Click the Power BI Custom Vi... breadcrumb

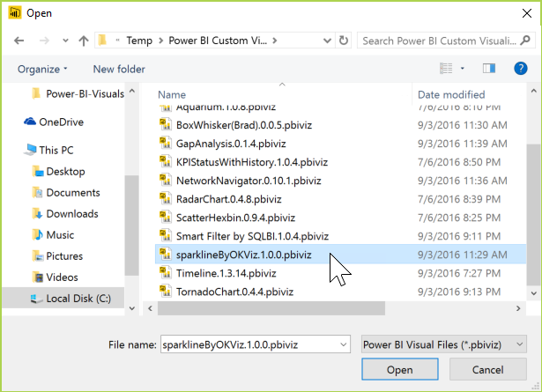coord(218,41)
